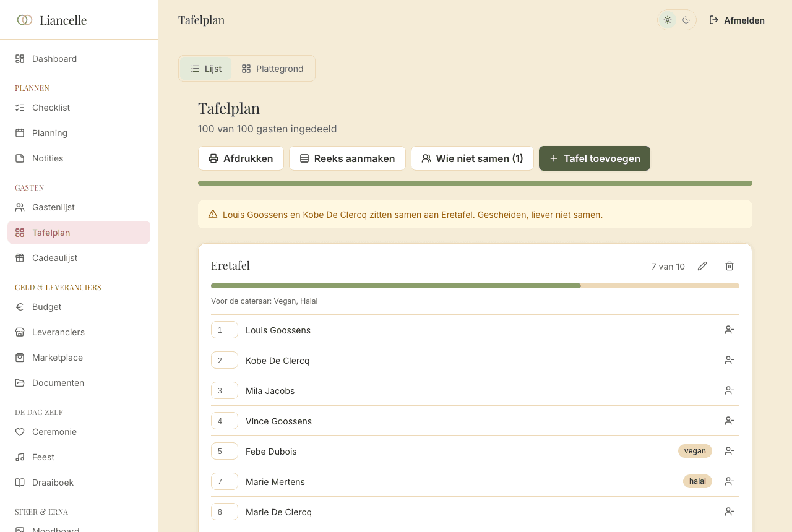
Task: Open Cadeaulijst in the sidebar
Action: [x=79, y=258]
